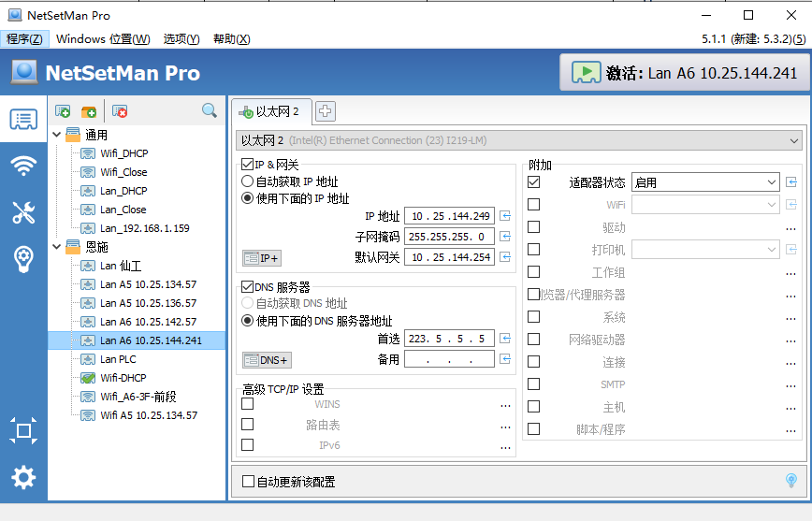This screenshot has height=521, width=812.
Task: Enable the 自动更新该配置 checkbox
Action: coord(249,482)
